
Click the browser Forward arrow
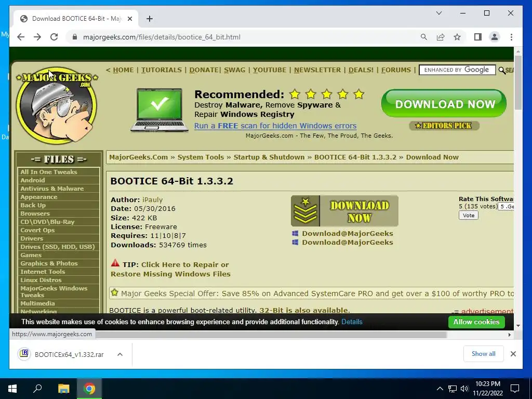[37, 37]
